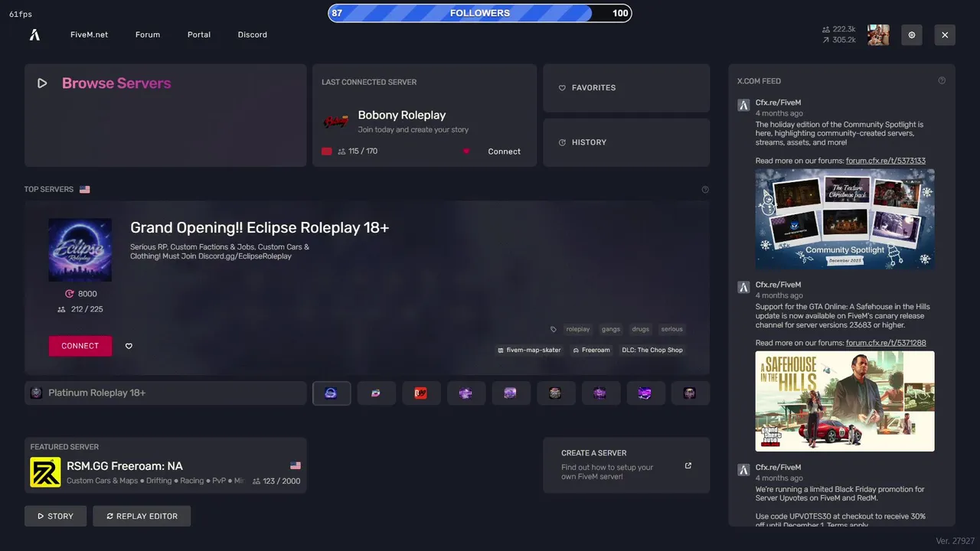Click the play icon beside Browse Servers
The image size is (980, 551).
click(42, 83)
